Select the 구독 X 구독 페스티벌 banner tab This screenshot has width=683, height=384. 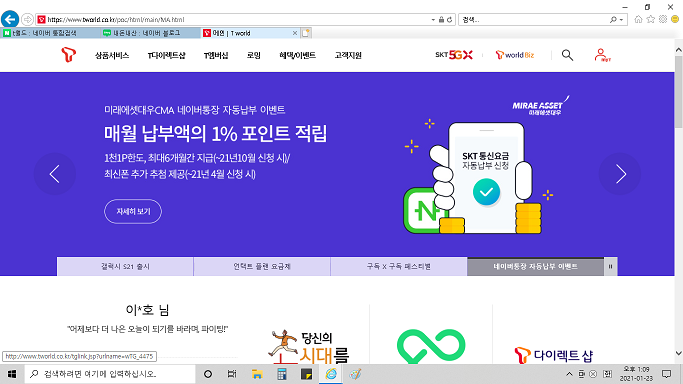[399, 266]
